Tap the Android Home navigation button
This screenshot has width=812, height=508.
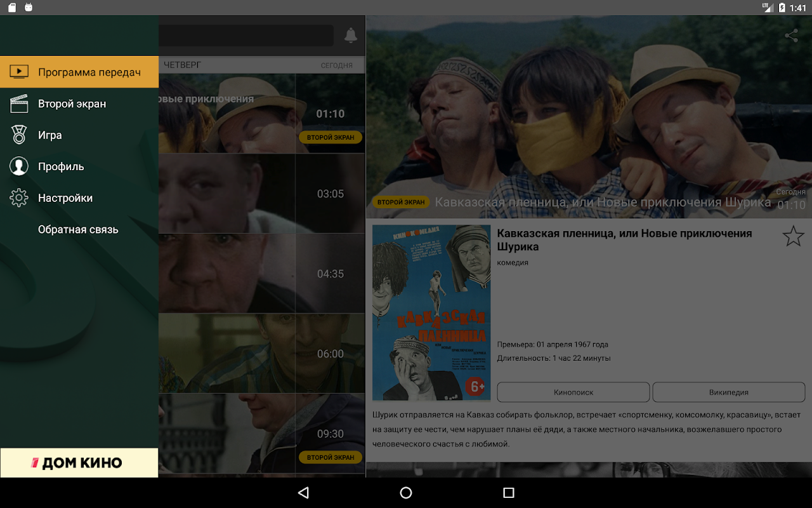coord(406,493)
